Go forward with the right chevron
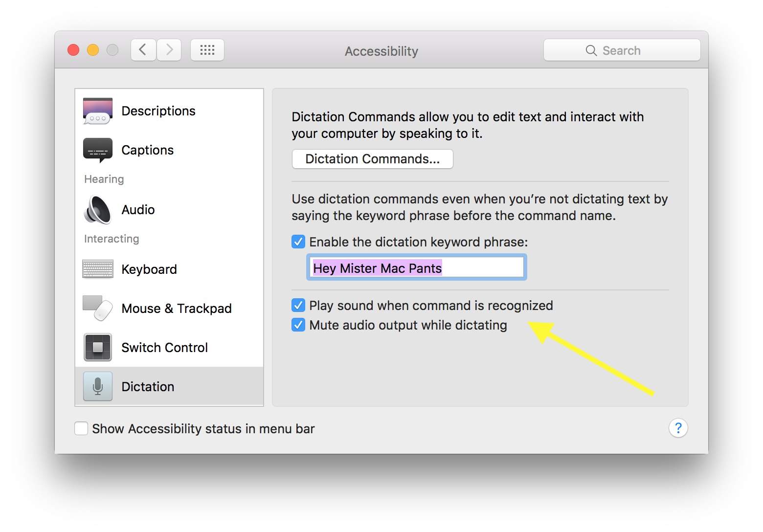The height and width of the screenshot is (532, 763). (x=169, y=50)
